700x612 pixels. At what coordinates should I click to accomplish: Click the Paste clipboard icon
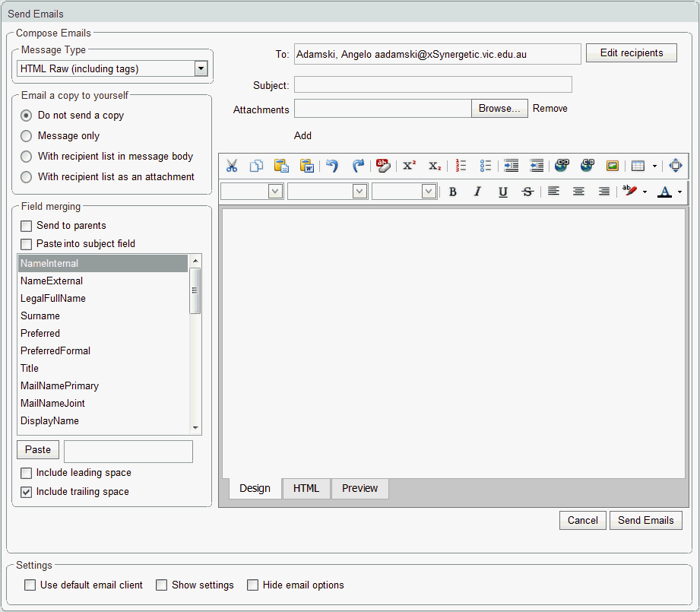[281, 166]
